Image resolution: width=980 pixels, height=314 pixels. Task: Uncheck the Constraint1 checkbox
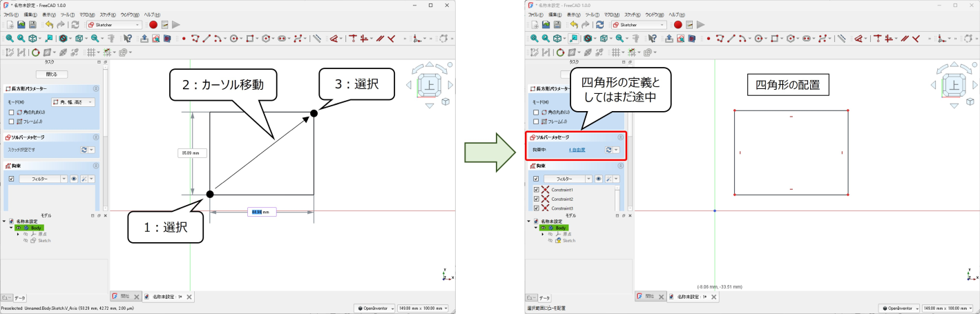point(536,190)
